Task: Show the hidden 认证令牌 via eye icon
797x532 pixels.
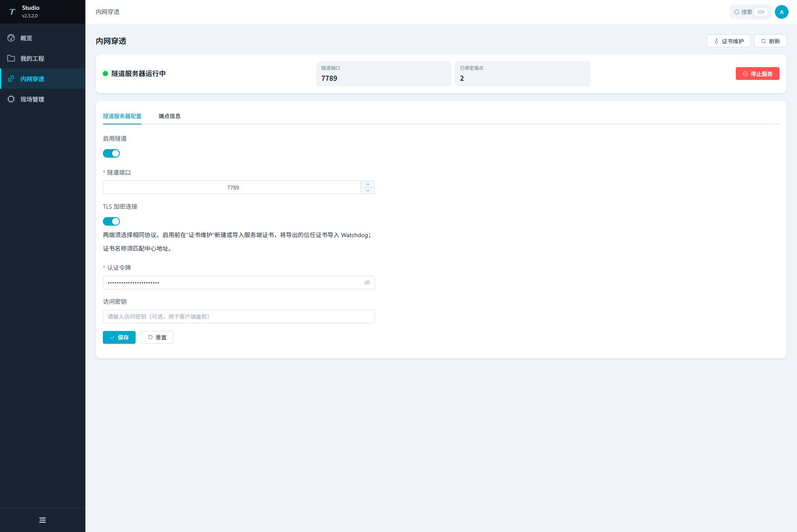Action: (367, 283)
